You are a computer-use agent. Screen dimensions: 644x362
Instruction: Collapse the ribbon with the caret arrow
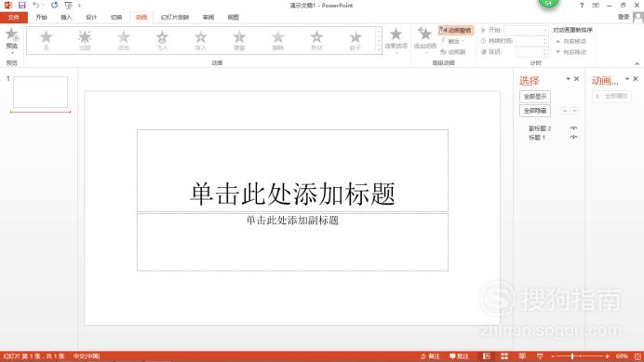637,63
